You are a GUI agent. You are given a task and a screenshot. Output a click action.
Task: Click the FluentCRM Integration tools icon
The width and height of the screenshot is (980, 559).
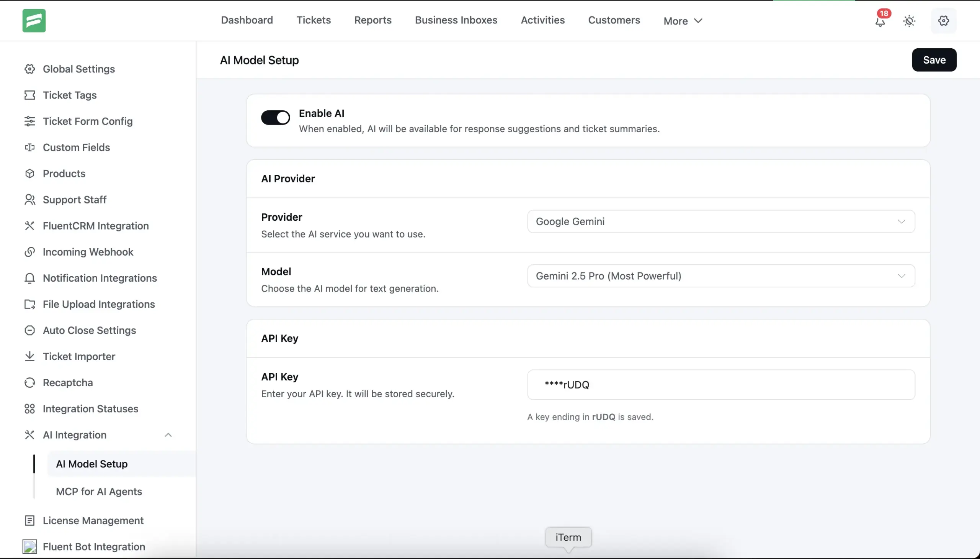coord(29,226)
